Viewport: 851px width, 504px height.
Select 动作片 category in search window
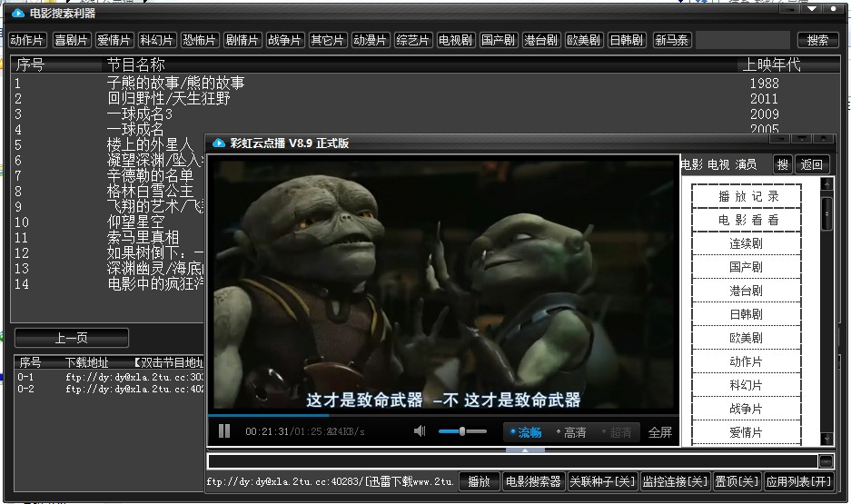[x=27, y=40]
